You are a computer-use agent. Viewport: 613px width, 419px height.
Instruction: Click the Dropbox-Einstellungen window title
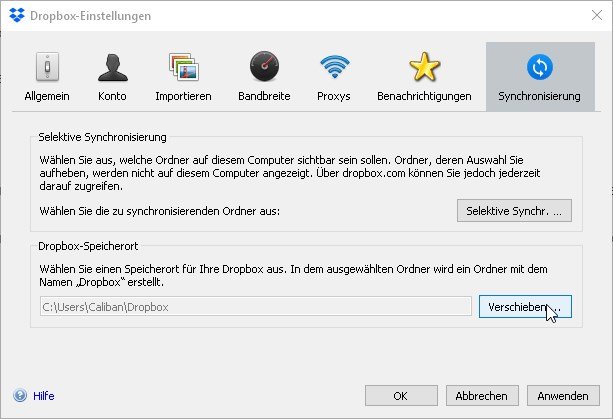point(90,16)
